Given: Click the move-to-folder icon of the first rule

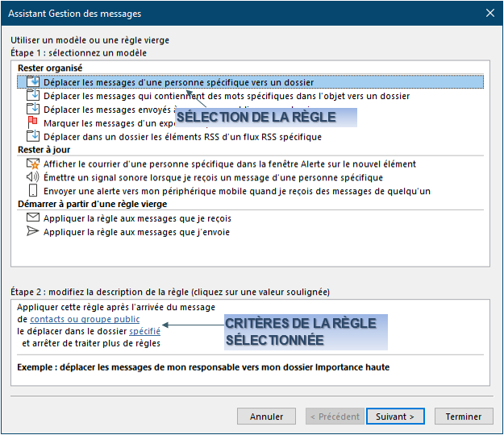Looking at the screenshot, I should coord(33,81).
